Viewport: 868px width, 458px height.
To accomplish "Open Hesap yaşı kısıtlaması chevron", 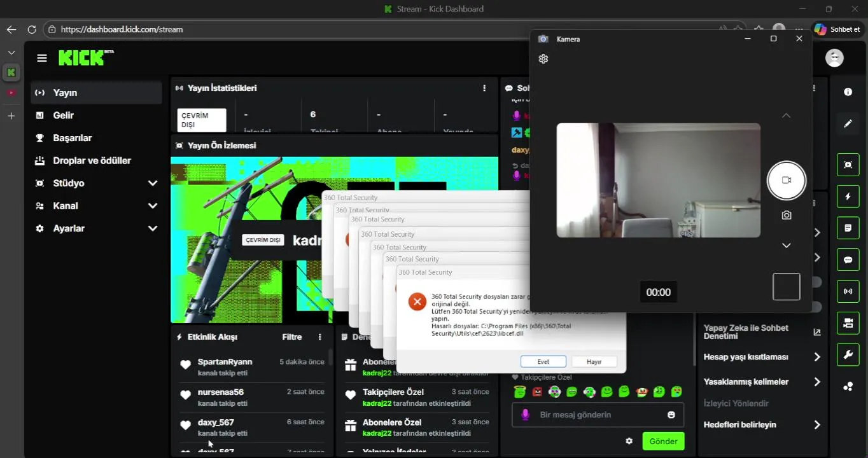I will tap(817, 357).
